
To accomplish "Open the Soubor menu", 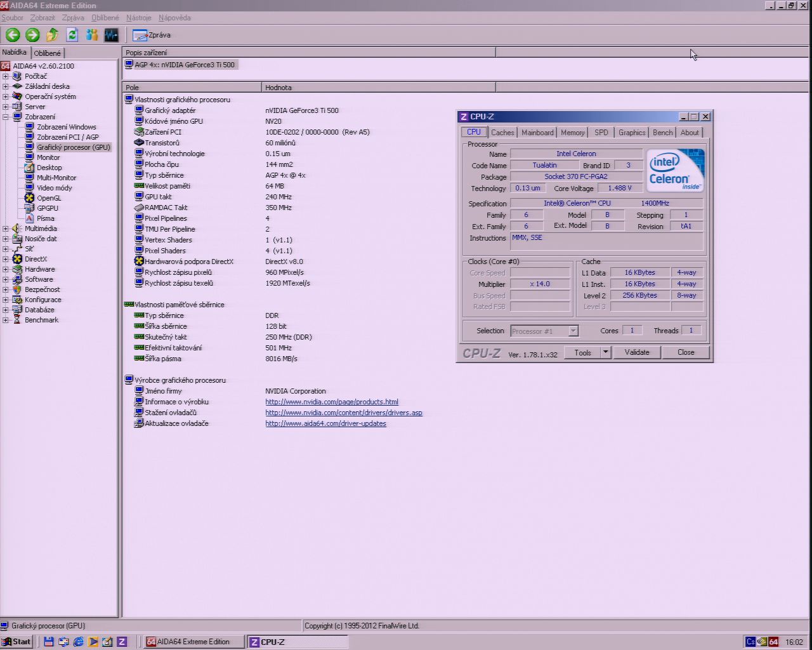I will [13, 18].
